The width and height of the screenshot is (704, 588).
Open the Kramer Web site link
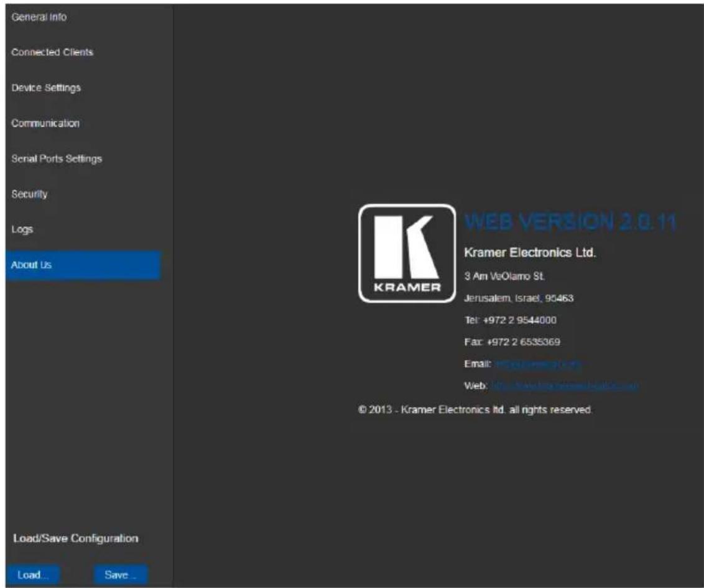(x=565, y=386)
